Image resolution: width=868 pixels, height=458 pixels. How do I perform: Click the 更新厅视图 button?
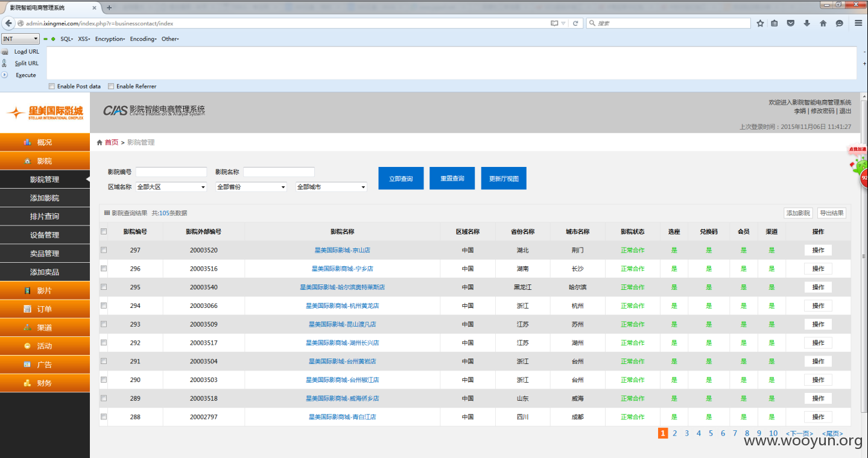click(x=504, y=178)
